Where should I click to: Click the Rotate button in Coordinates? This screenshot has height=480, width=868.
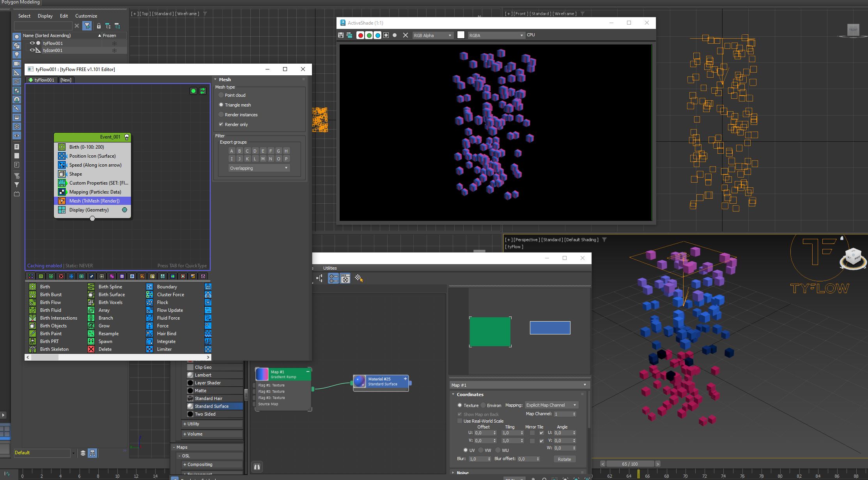click(564, 459)
